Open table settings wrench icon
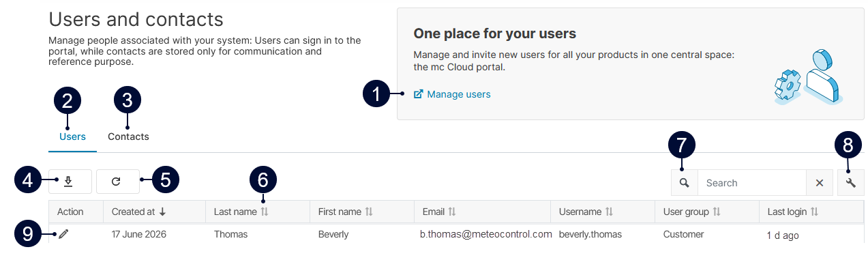Image resolution: width=868 pixels, height=258 pixels. point(851,183)
